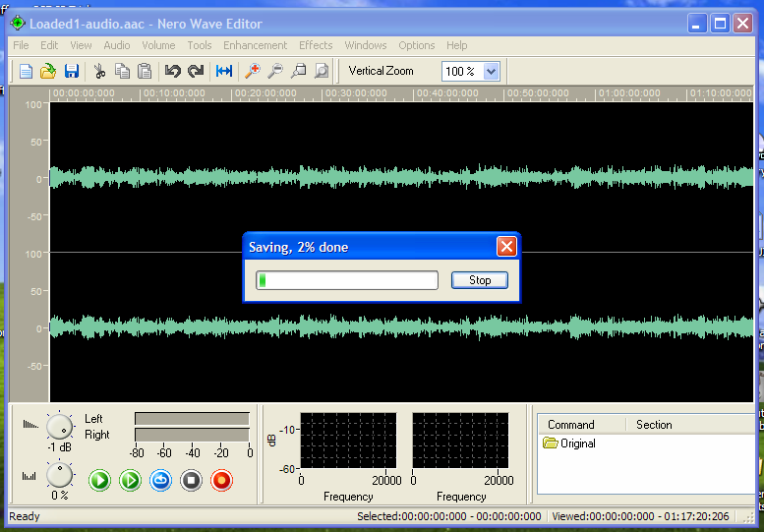Maximize the Nero Wave Editor window

coord(720,24)
